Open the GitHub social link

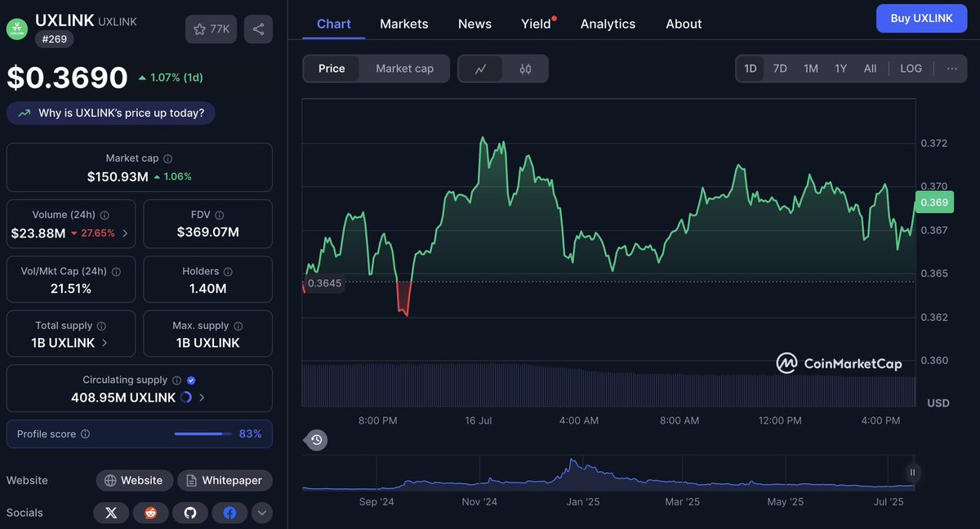pos(190,513)
